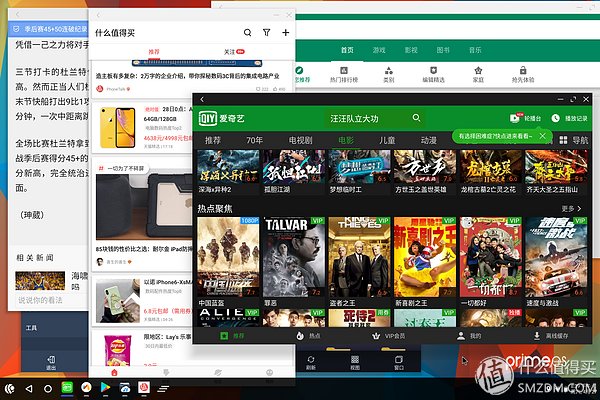Image resolution: width=600 pixels, height=400 pixels.
Task: Click 热门排行榜 in the green app-store window
Action: [344, 75]
